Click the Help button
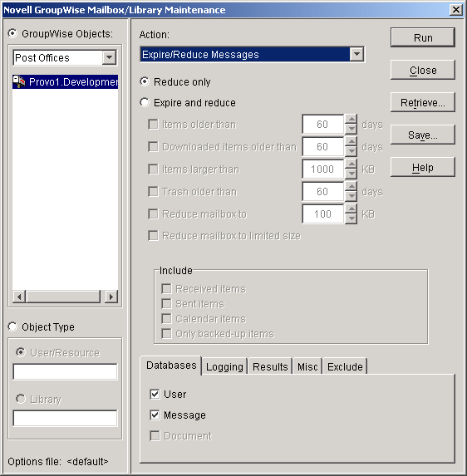This screenshot has height=476, width=467. pyautogui.click(x=423, y=167)
